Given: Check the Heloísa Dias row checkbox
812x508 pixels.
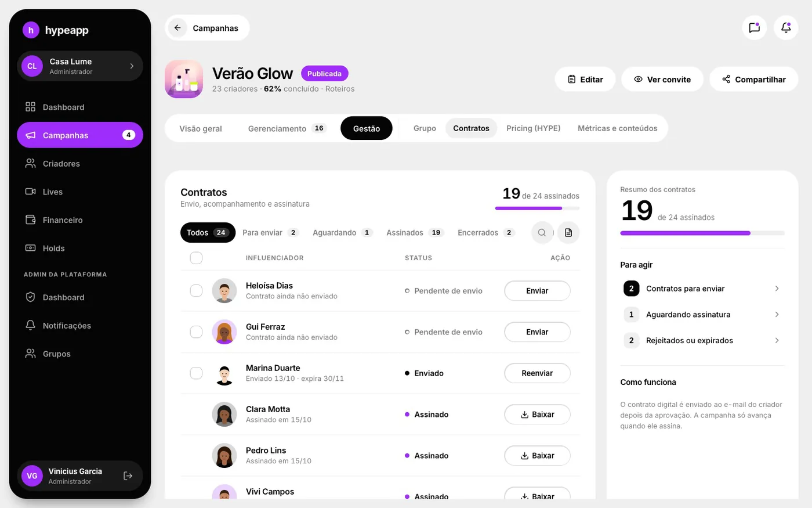Looking at the screenshot, I should pos(197,291).
